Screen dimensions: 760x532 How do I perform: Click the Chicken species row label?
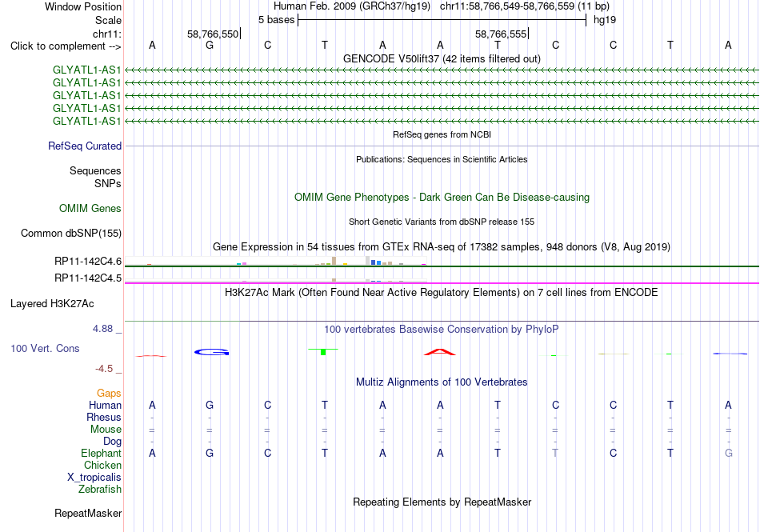click(102, 465)
